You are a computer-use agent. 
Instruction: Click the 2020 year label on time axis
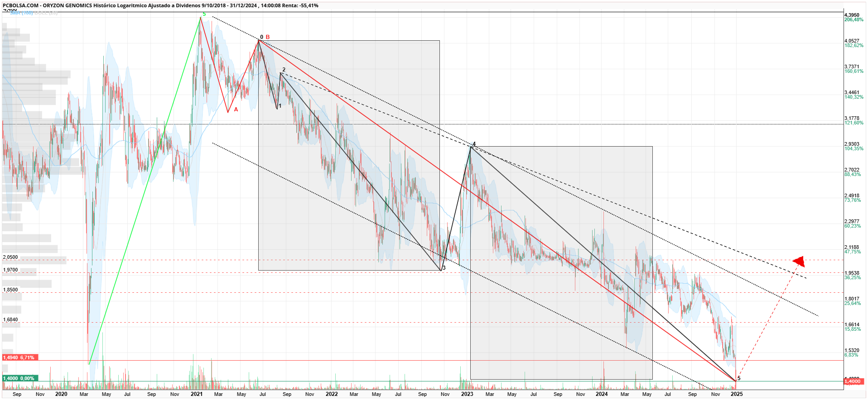point(61,394)
